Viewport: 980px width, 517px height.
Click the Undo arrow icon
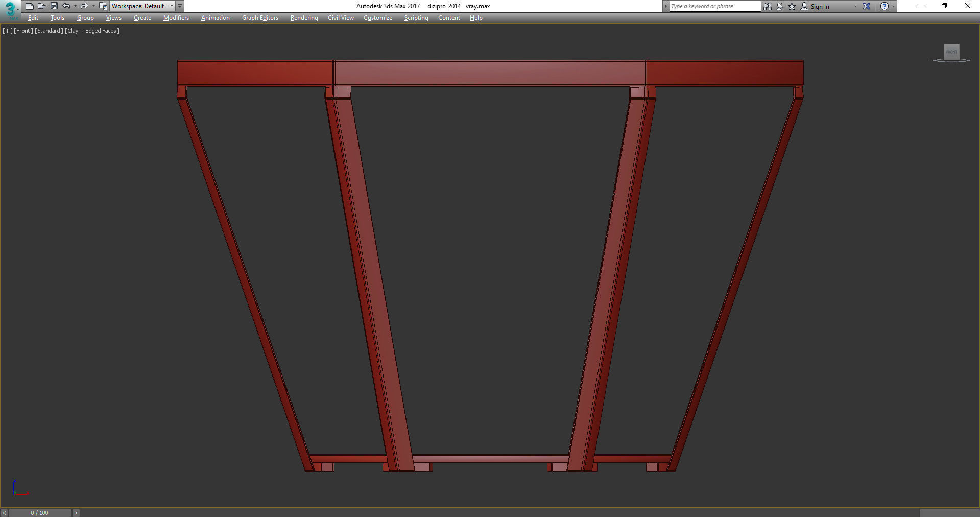click(66, 6)
